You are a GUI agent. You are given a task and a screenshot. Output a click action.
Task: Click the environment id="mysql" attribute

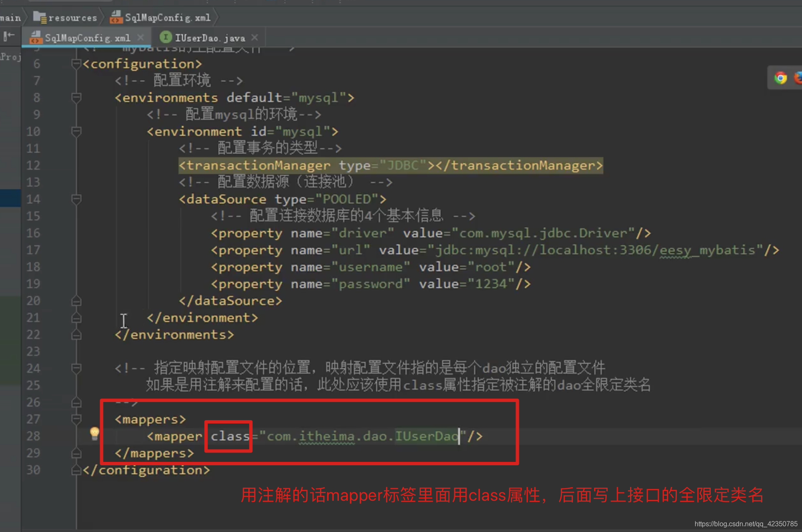click(291, 132)
